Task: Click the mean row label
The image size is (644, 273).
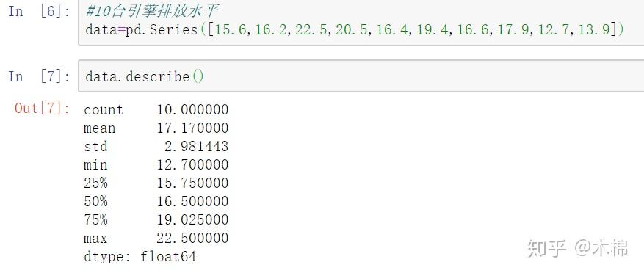Action: pyautogui.click(x=99, y=128)
